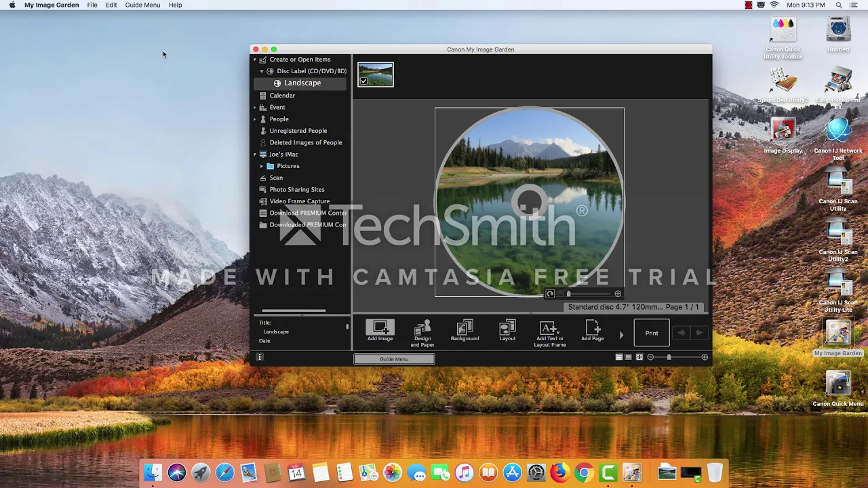868x488 pixels.
Task: Open Canon IJ Network Tool desktop icon
Action: (x=838, y=140)
